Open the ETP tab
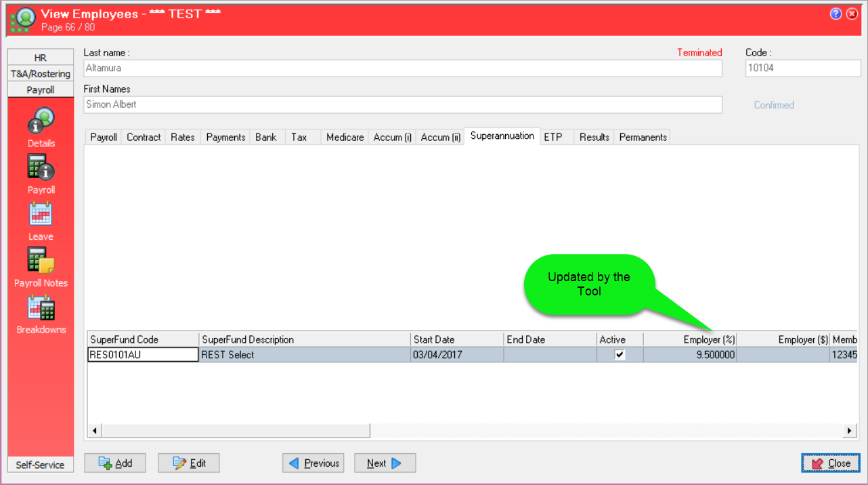This screenshot has height=485, width=868. pos(553,137)
